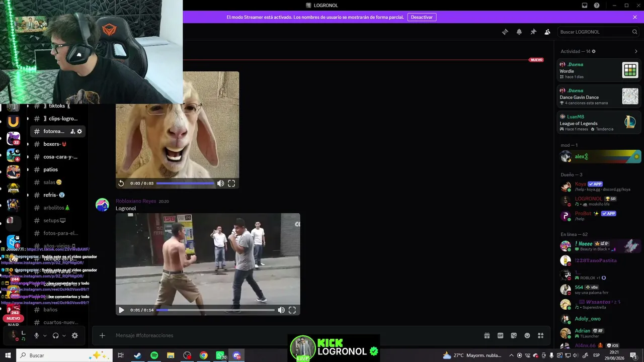Image resolution: width=644 pixels, height=362 pixels.
Task: Toggle fullscreen on the street fight video
Action: (x=292, y=310)
